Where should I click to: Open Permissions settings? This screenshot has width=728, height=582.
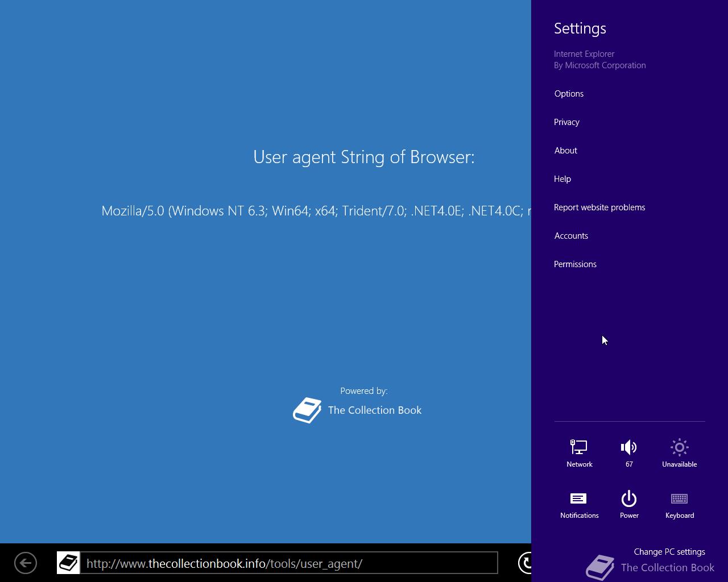click(x=575, y=264)
